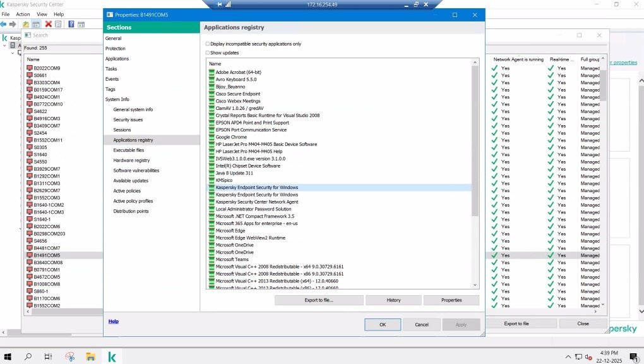Select ClamAV 1.0.26 / gredAV row
The image size is (644, 364).
339,108
